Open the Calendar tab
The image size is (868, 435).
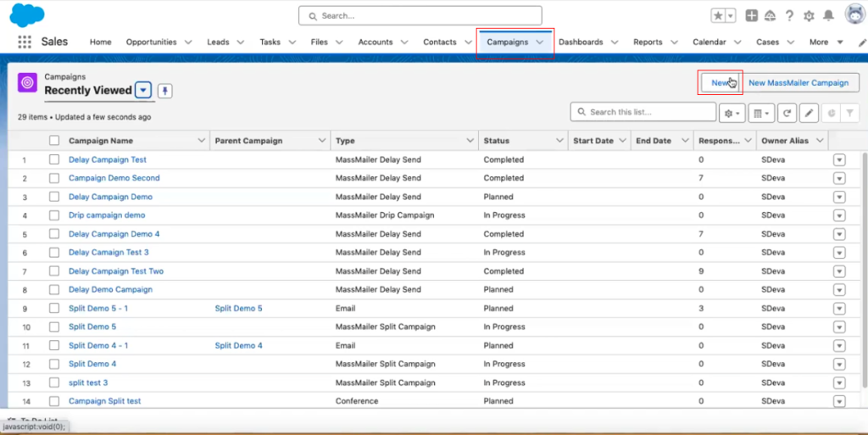coord(709,42)
